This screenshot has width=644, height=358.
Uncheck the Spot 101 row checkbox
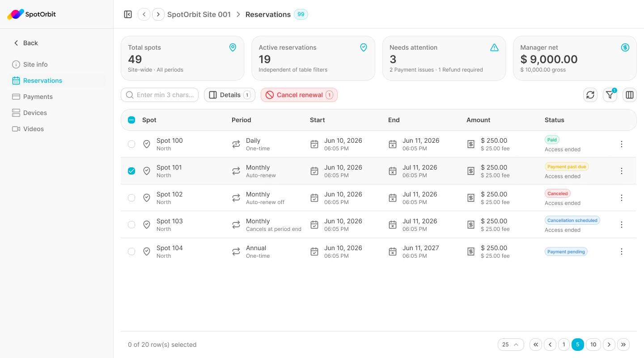pyautogui.click(x=131, y=171)
